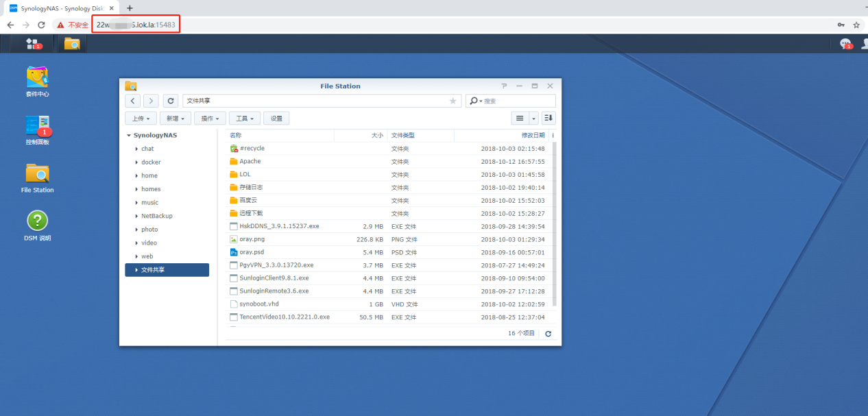Open the user account icon in DSM taskbar
Viewport: 868px width, 416px height.
pyautogui.click(x=863, y=44)
